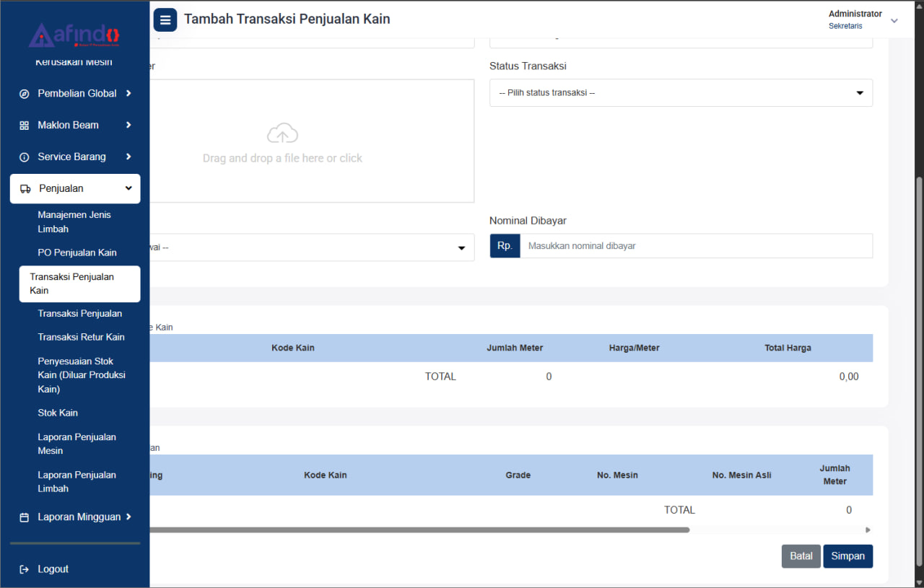Open Stok Kain menu item
This screenshot has width=924, height=588.
[x=58, y=413]
